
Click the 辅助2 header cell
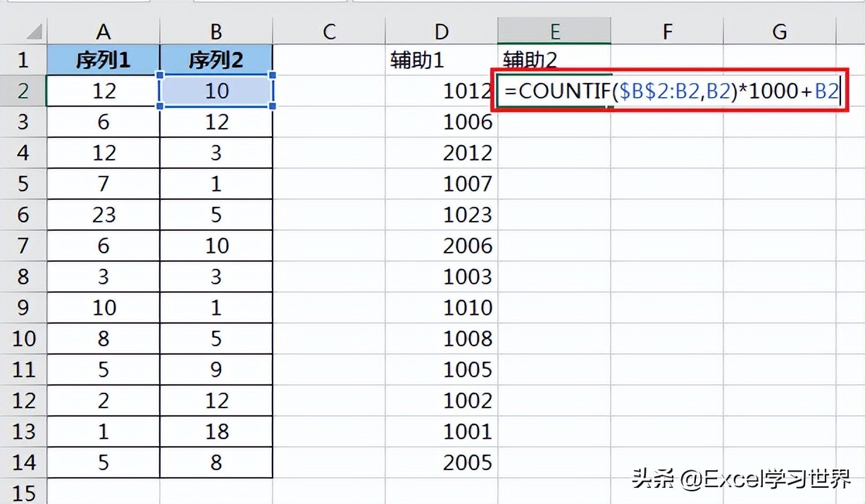[554, 60]
